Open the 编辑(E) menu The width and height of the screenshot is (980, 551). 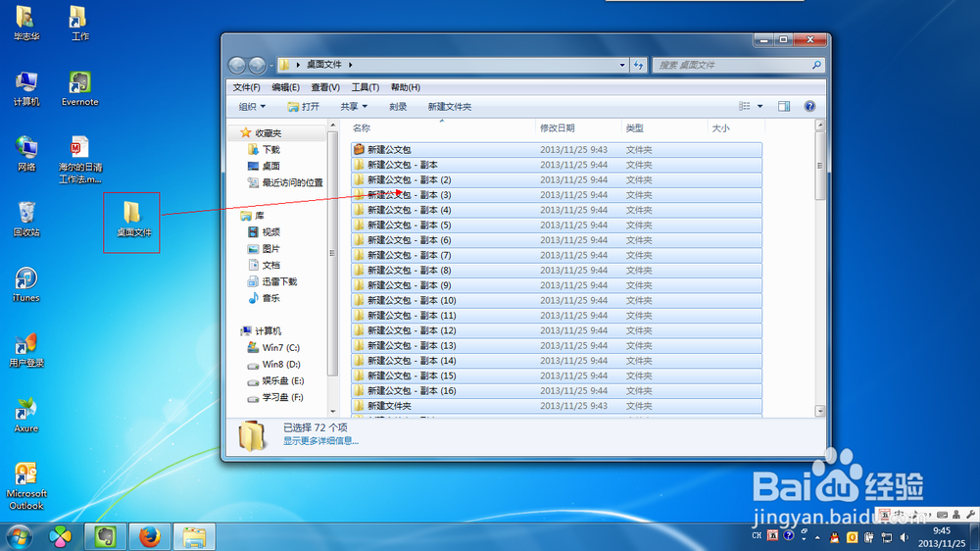pos(285,87)
